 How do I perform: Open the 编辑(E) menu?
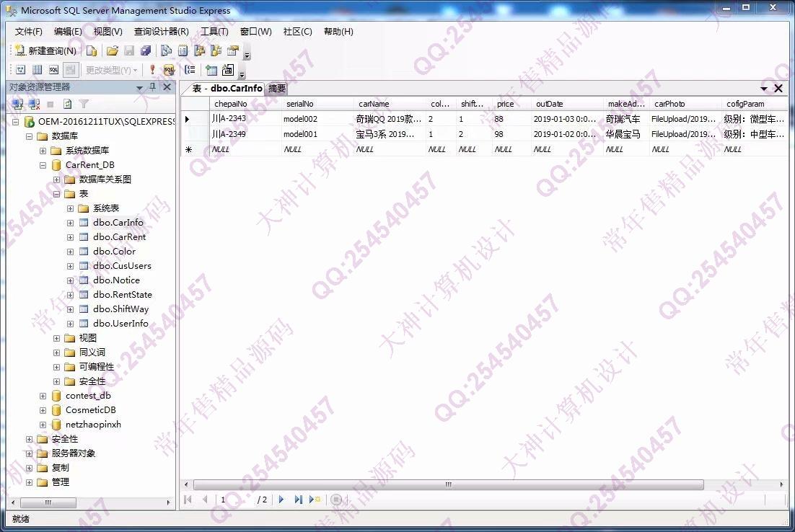click(x=68, y=32)
